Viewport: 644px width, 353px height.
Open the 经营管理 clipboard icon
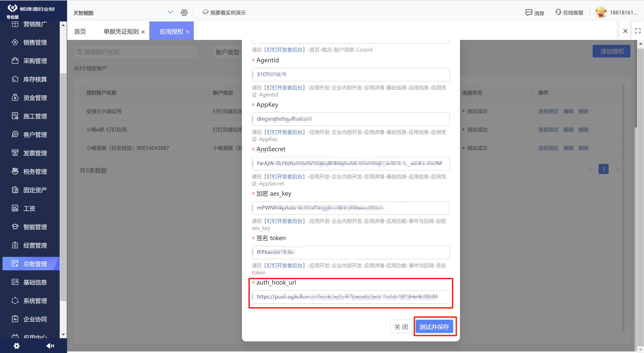point(15,245)
